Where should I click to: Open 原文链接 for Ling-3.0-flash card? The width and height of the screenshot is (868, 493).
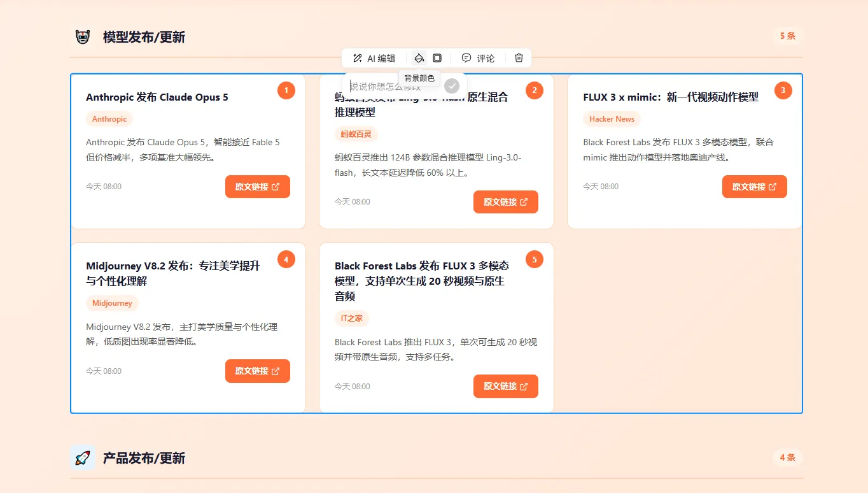(x=506, y=202)
